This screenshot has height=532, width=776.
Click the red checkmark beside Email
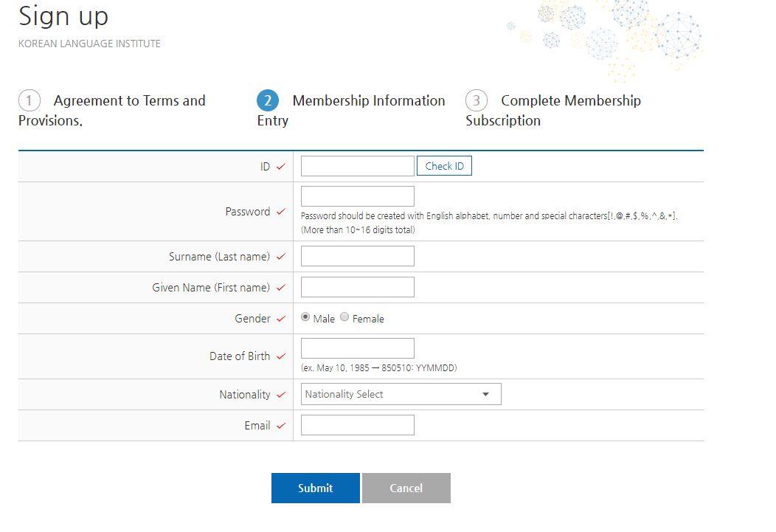pos(280,426)
